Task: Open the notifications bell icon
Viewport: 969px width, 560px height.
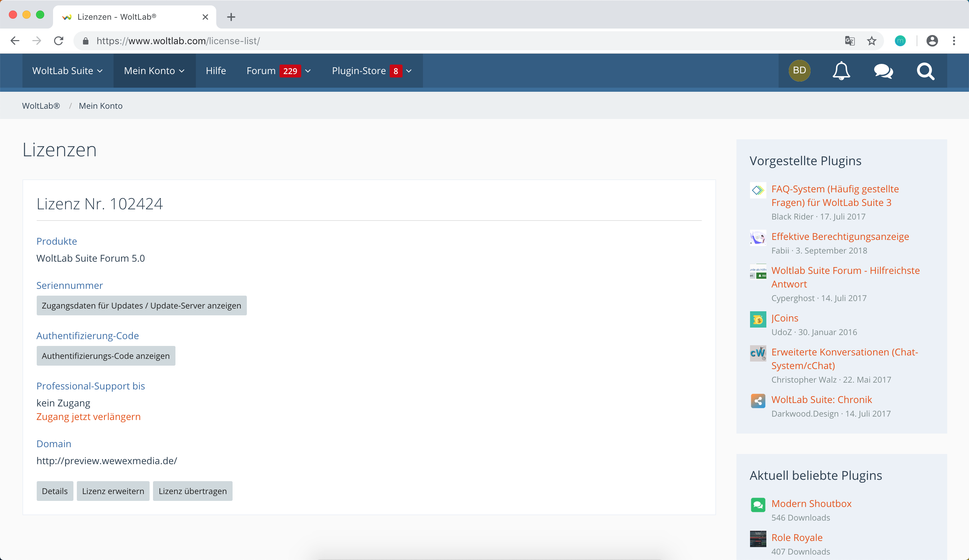Action: [841, 71]
